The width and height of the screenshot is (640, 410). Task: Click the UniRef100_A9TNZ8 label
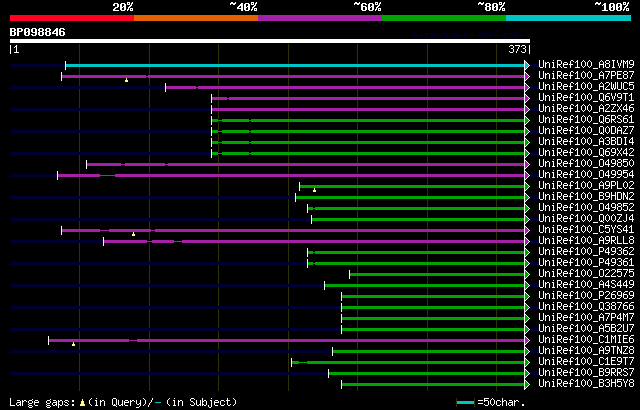point(586,351)
